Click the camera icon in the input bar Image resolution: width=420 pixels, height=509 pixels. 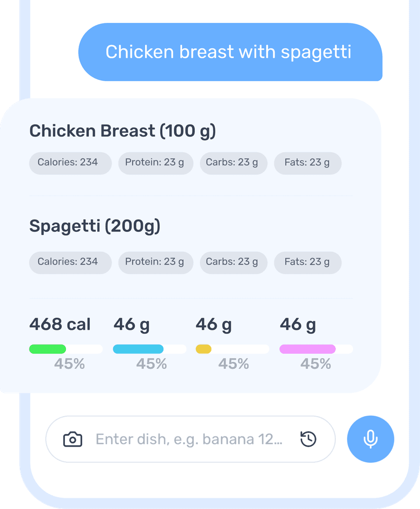pyautogui.click(x=73, y=439)
